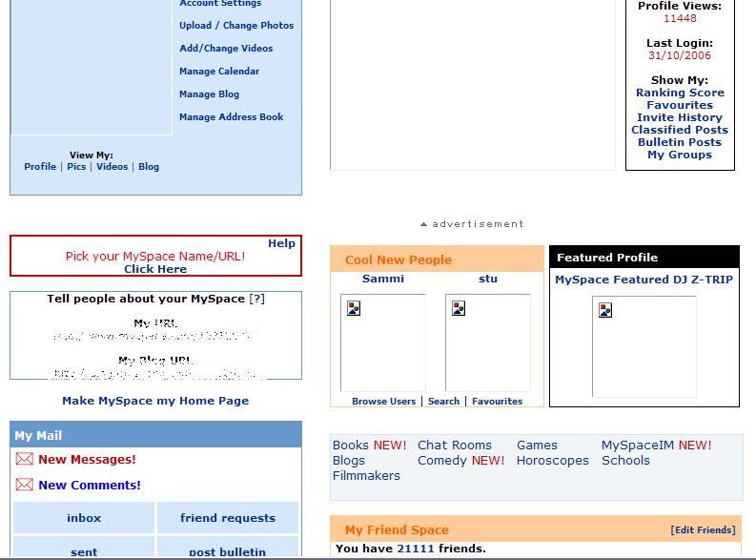Open MySpaceIM section
This screenshot has height=560, width=756.
[x=638, y=446]
